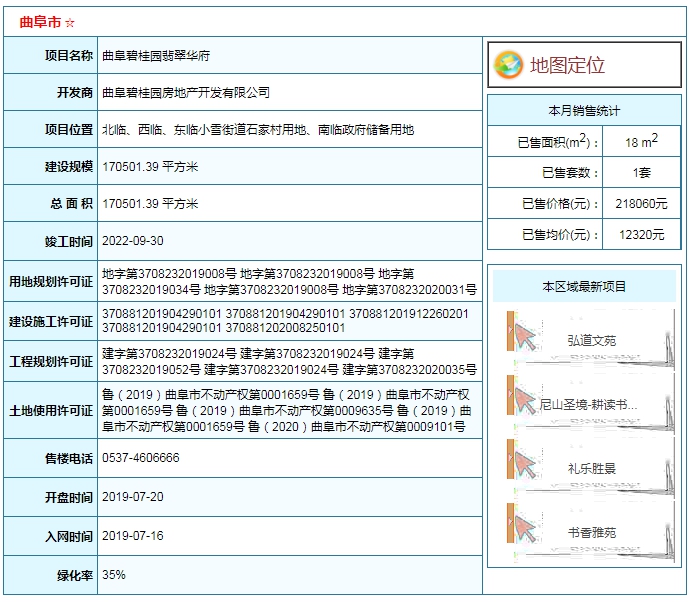This screenshot has height=602, width=695.
Task: Open the 地图定位 map positioning button
Action: pyautogui.click(x=584, y=65)
